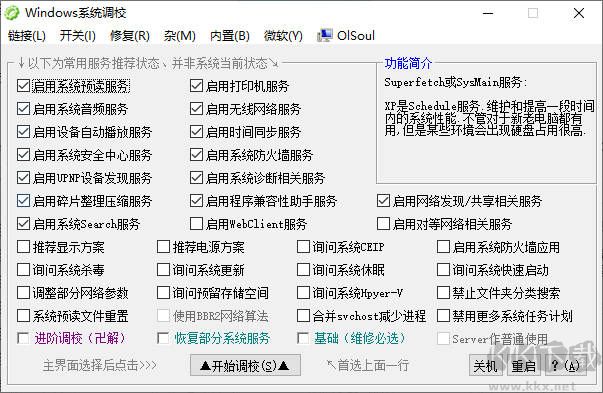Toggle 启用系统诊断相关服务 checkbox

197,178
